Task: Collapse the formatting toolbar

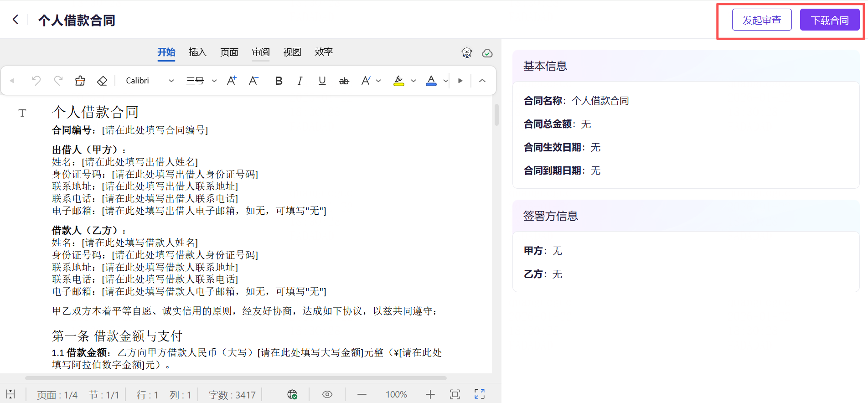Action: [482, 81]
